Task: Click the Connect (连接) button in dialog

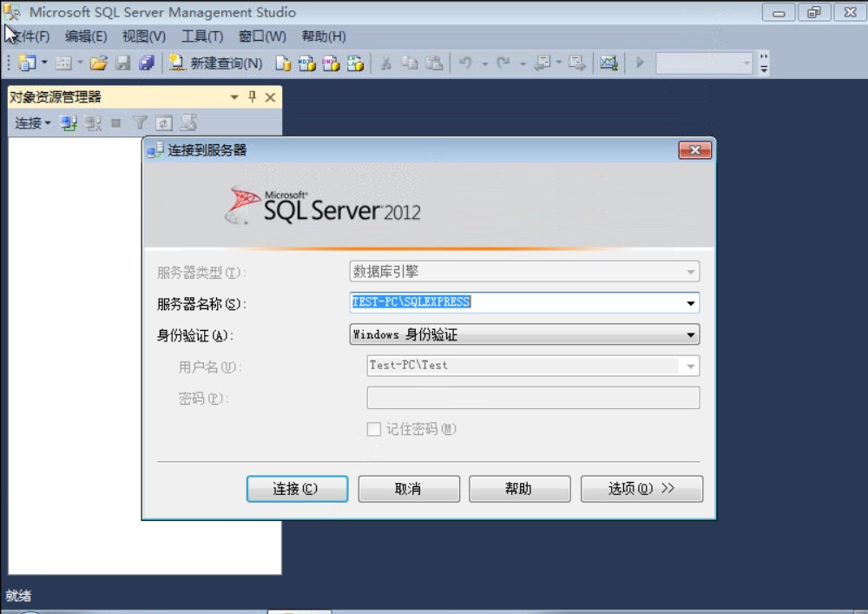Action: (x=297, y=489)
